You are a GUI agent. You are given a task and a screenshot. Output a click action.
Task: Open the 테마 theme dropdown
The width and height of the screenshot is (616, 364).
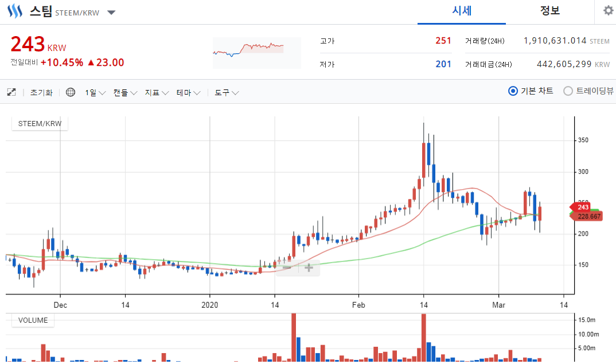188,93
